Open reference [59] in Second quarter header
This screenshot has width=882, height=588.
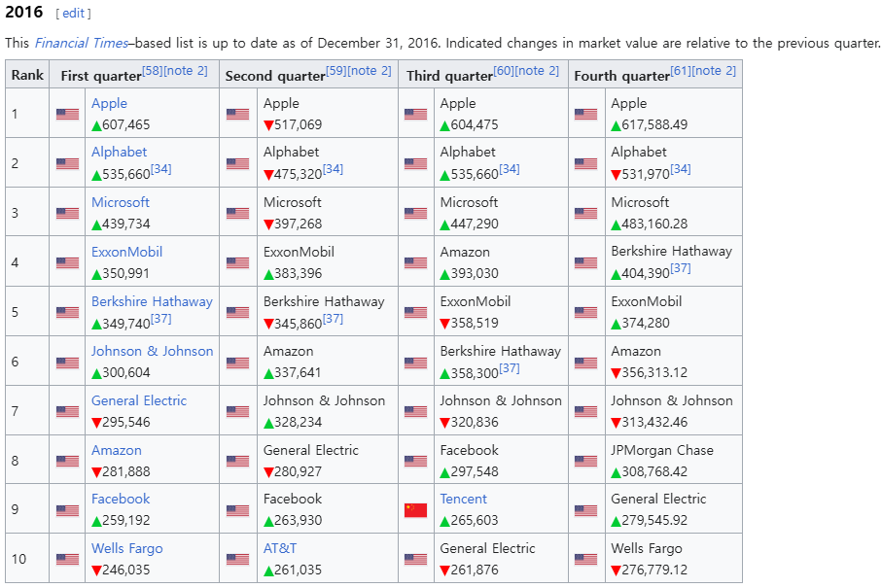pos(336,71)
